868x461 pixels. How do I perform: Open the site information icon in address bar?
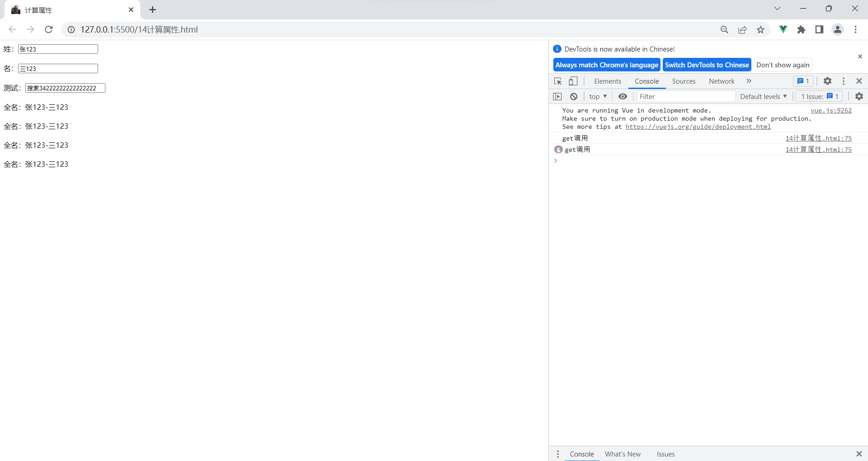(71, 29)
